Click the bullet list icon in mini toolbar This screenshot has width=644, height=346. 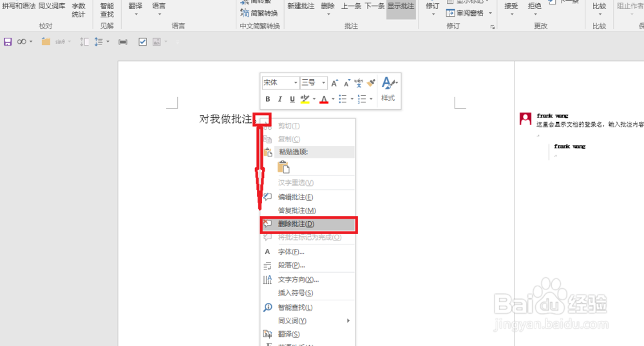click(x=343, y=99)
